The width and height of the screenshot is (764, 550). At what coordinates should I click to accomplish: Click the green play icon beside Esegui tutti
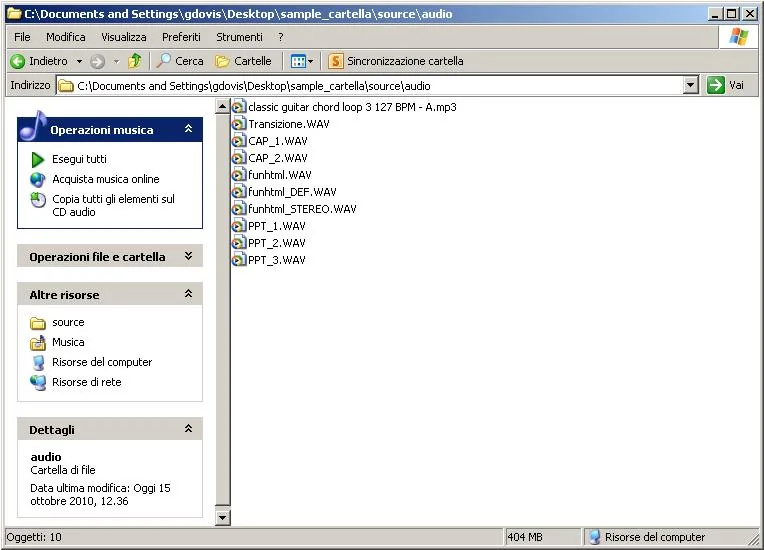tap(38, 159)
